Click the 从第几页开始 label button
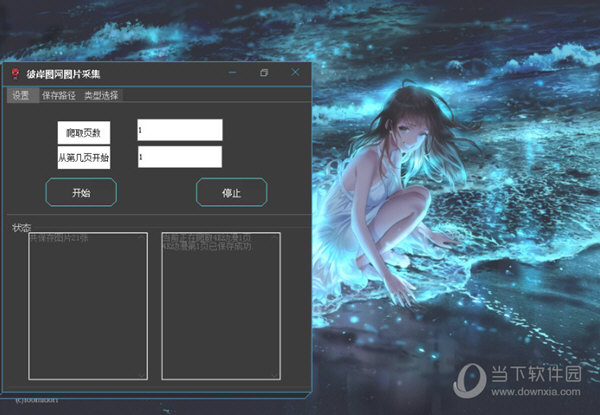 tap(84, 158)
